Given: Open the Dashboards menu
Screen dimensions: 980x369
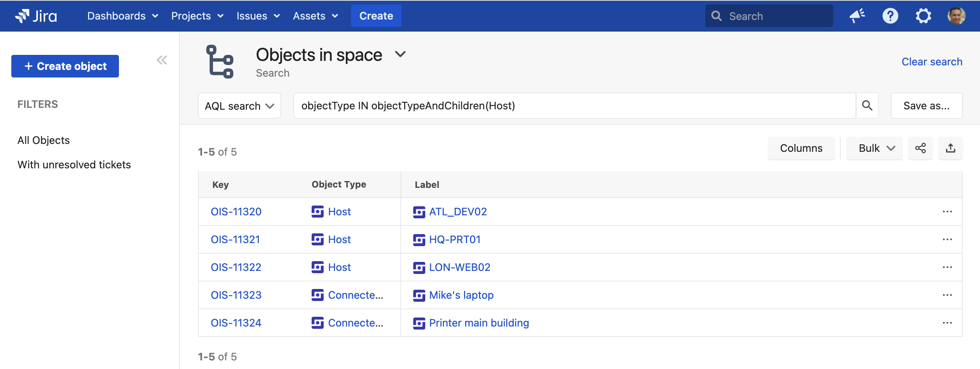Looking at the screenshot, I should pos(123,16).
